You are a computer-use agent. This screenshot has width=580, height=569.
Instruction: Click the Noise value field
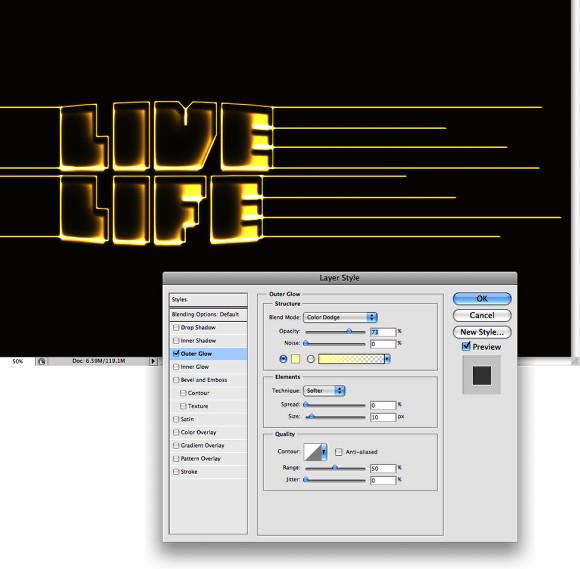pos(383,344)
